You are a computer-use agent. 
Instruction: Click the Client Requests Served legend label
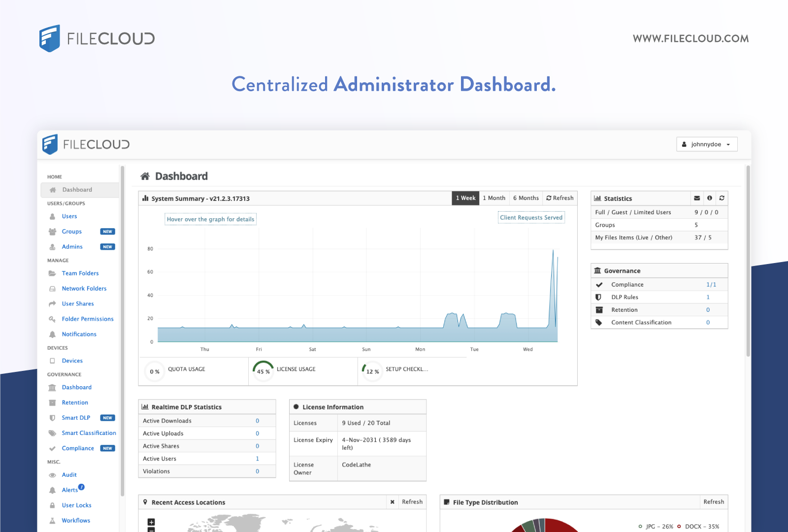coord(531,218)
